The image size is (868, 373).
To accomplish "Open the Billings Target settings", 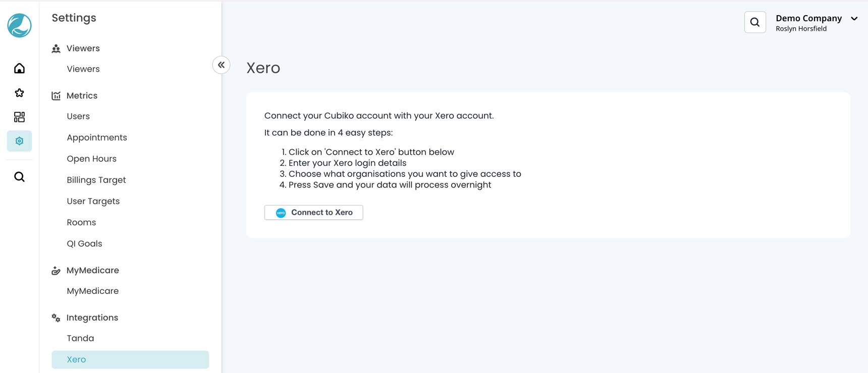I will coord(96,179).
